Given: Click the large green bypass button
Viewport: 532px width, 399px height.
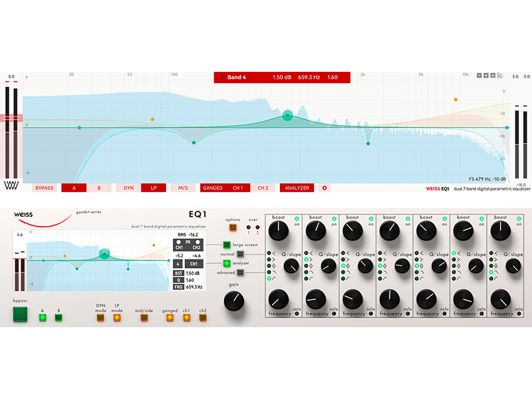Looking at the screenshot, I should pyautogui.click(x=21, y=317).
